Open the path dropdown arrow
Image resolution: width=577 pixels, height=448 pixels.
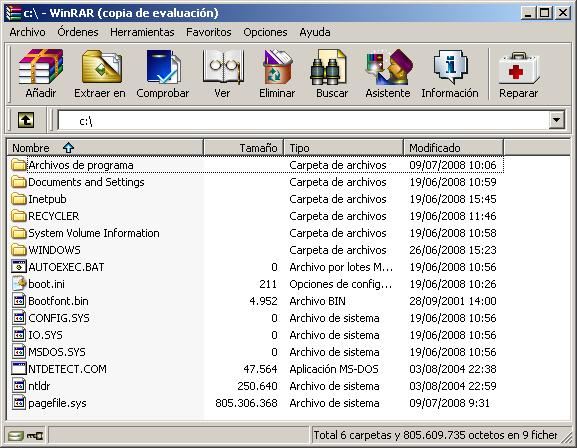click(556, 120)
